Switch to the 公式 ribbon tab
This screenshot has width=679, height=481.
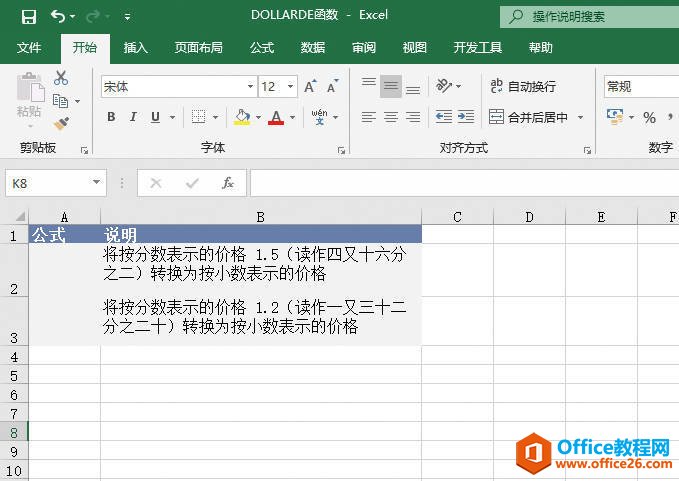pos(262,48)
